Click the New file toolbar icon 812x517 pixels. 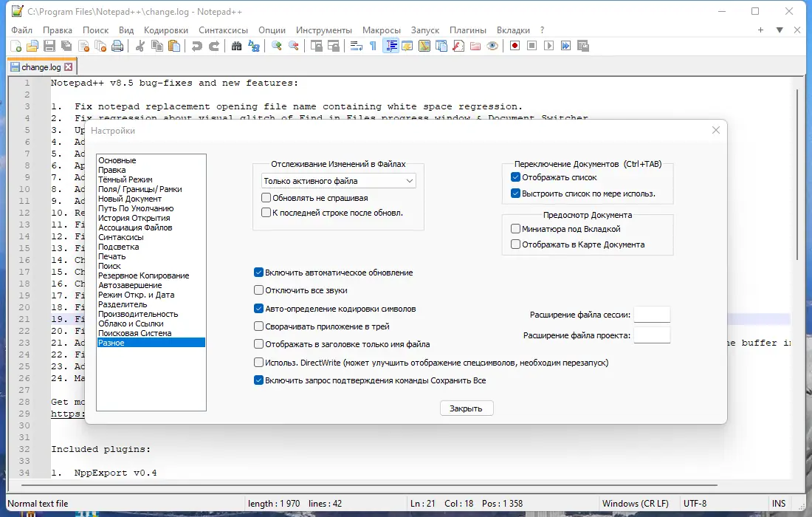(16, 46)
